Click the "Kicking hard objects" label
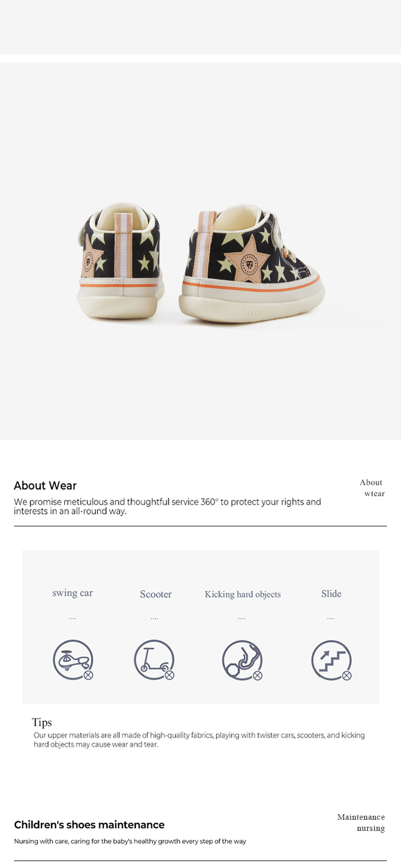 (243, 594)
